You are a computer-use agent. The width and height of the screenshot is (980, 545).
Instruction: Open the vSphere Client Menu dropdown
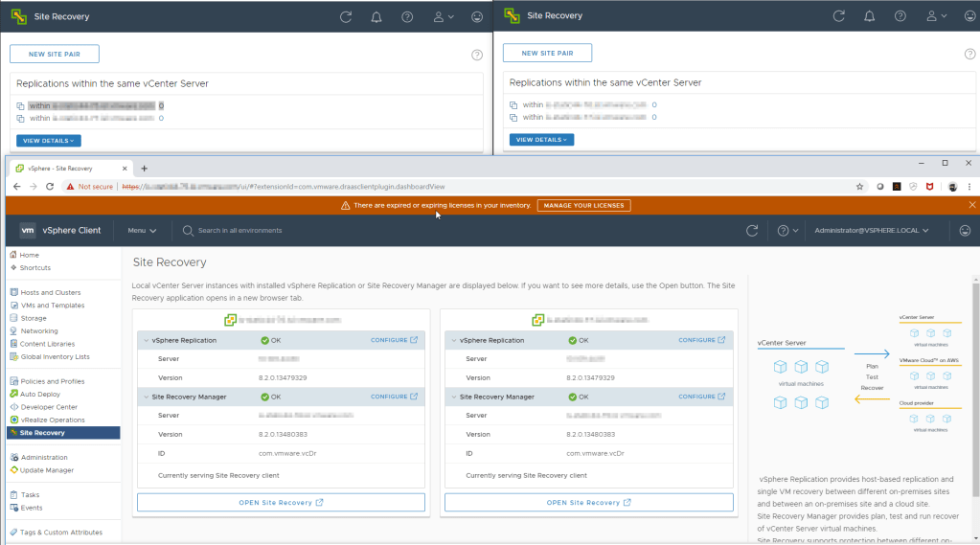142,231
